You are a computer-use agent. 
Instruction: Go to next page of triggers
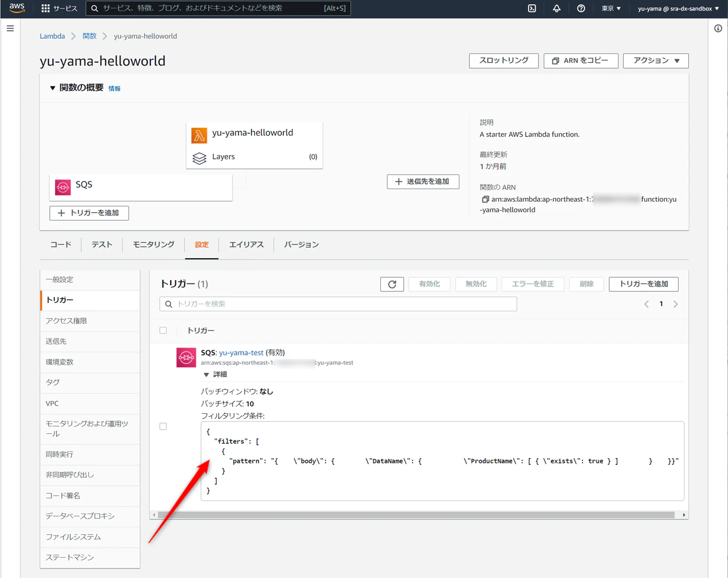pyautogui.click(x=676, y=304)
